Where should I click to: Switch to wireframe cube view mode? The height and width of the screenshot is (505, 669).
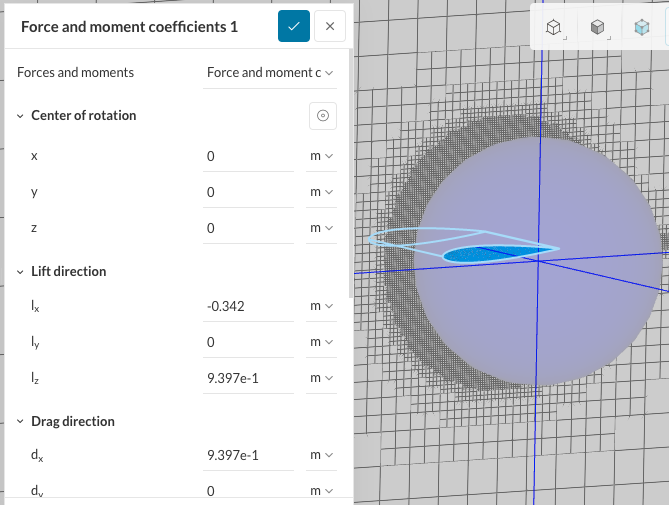point(553,28)
